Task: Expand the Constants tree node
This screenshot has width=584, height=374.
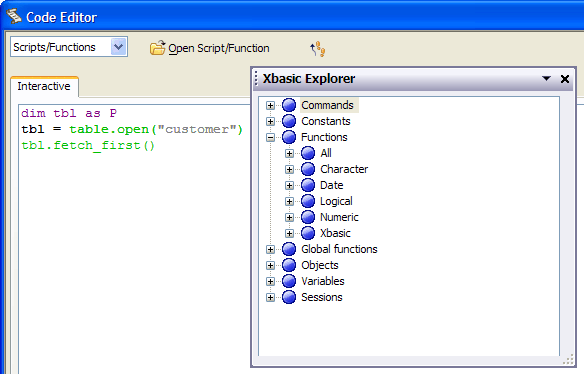Action: coord(270,121)
